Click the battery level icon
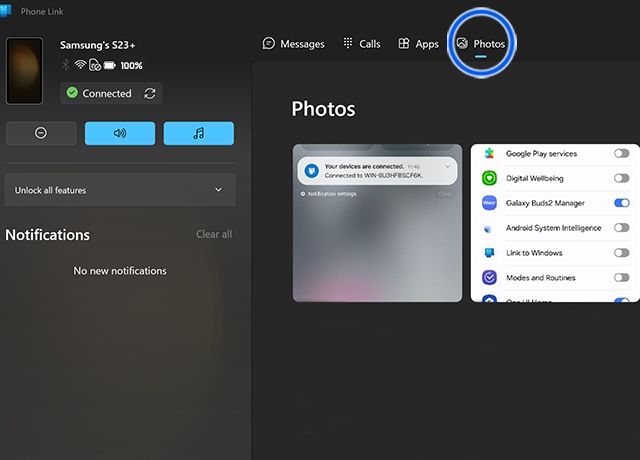 click(110, 65)
